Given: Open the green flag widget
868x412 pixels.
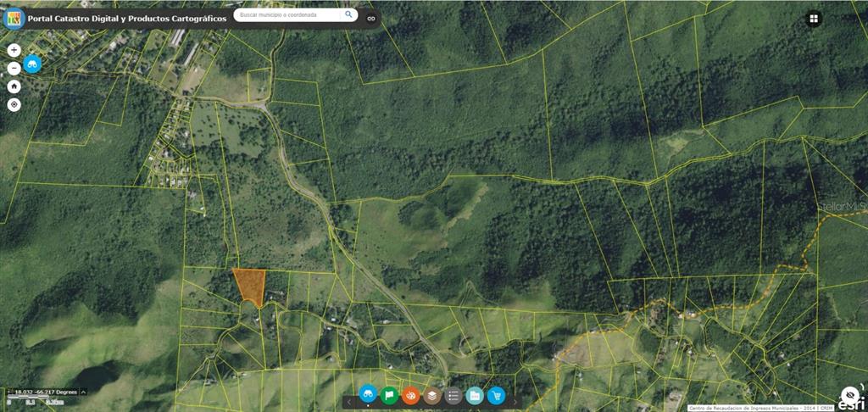Looking at the screenshot, I should (x=389, y=395).
